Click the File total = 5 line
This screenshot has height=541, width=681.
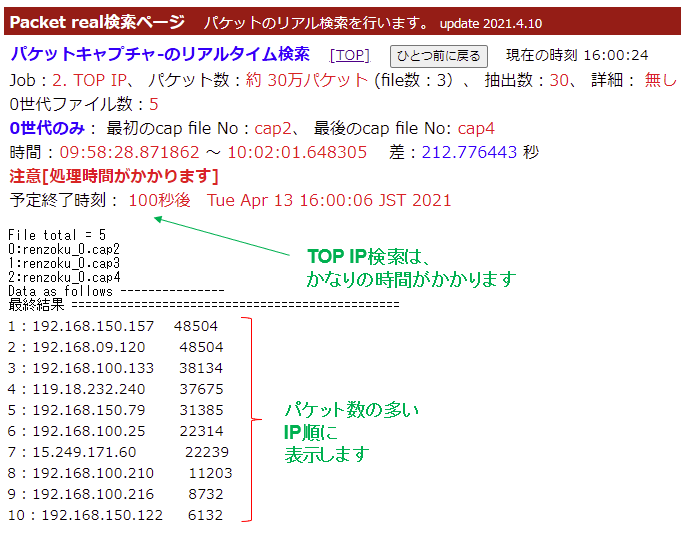point(57,235)
